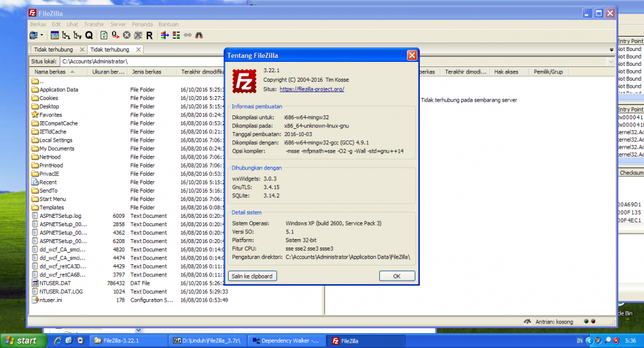Select the parent directory '..' entry
Screen dimensions: 644x348
(x=37, y=81)
